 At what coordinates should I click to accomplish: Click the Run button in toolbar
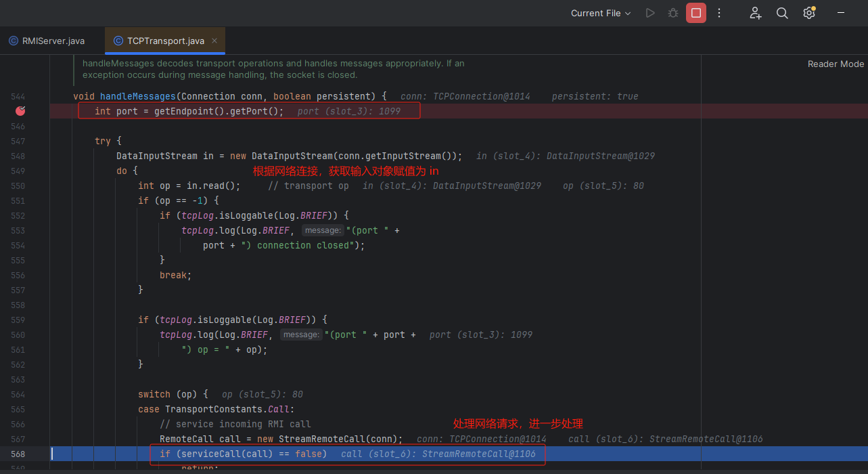650,13
